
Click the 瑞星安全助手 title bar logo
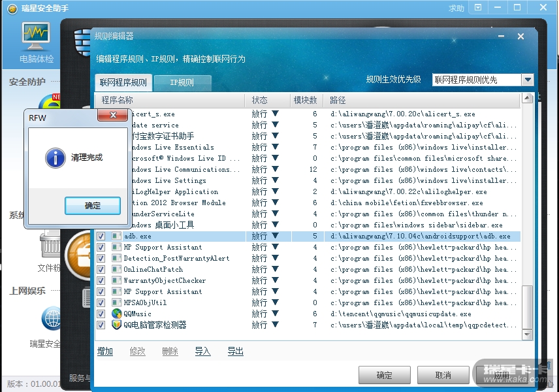click(x=12, y=8)
